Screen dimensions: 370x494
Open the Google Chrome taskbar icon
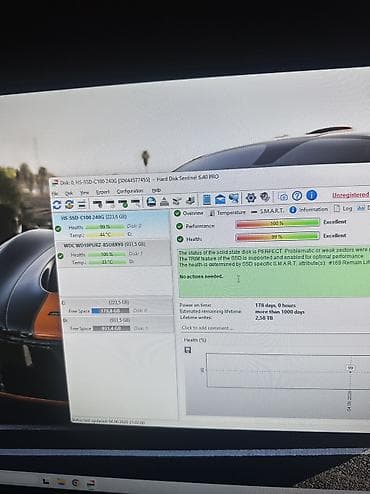pos(76,483)
